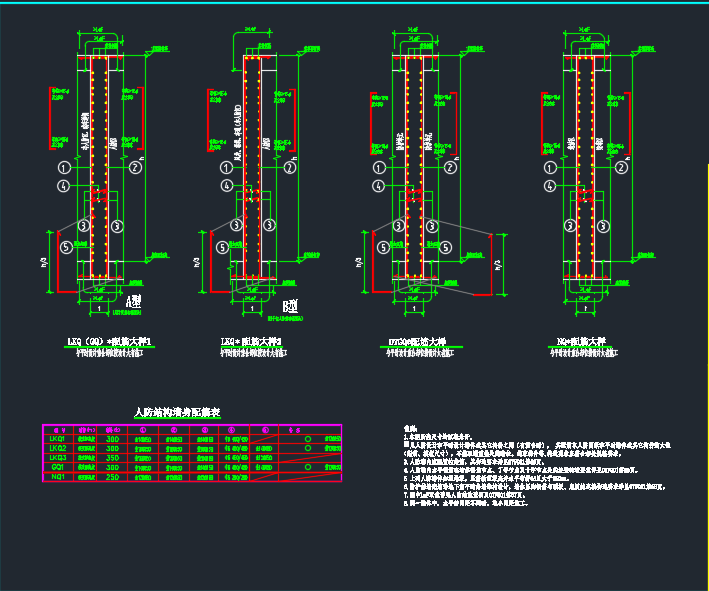This screenshot has width=709, height=591.
Task: Pick the 350 thickness value in LKQ3 row
Action: pyautogui.click(x=112, y=458)
